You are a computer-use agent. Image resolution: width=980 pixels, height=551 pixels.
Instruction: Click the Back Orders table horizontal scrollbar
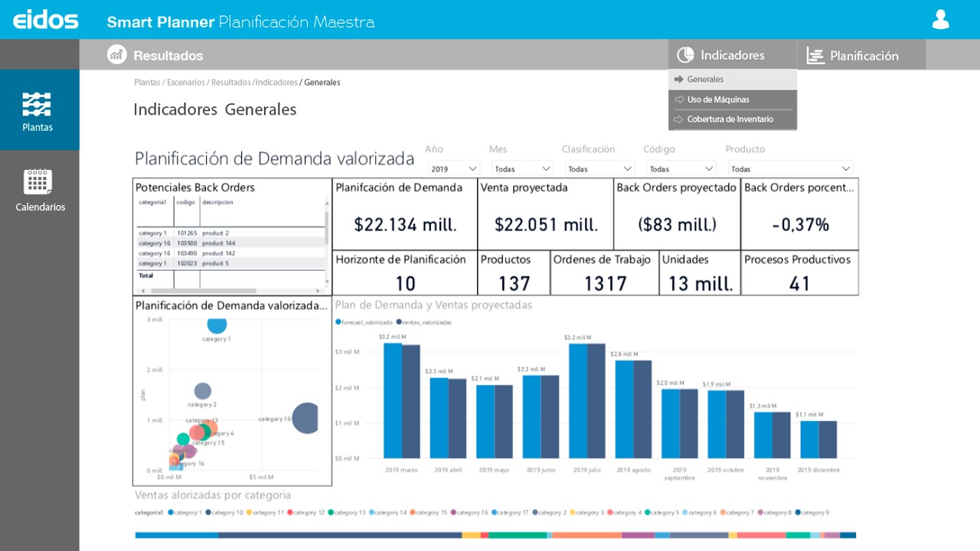coord(203,291)
